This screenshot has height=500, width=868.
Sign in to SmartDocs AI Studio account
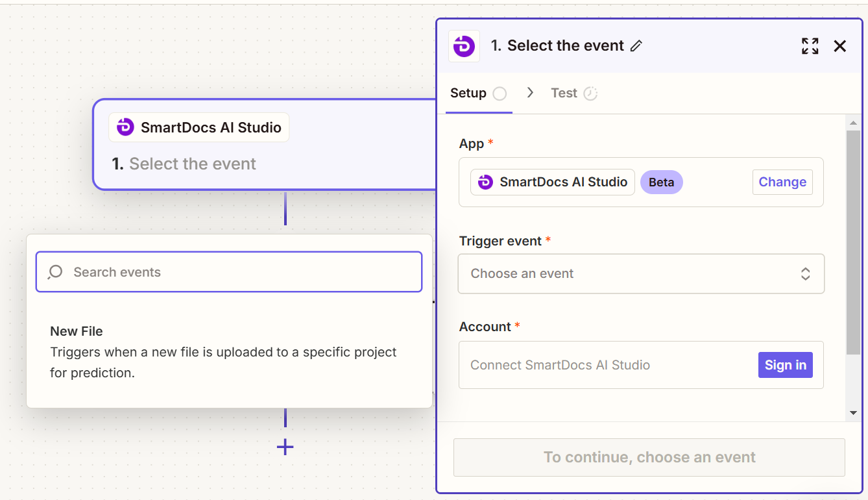click(x=785, y=365)
